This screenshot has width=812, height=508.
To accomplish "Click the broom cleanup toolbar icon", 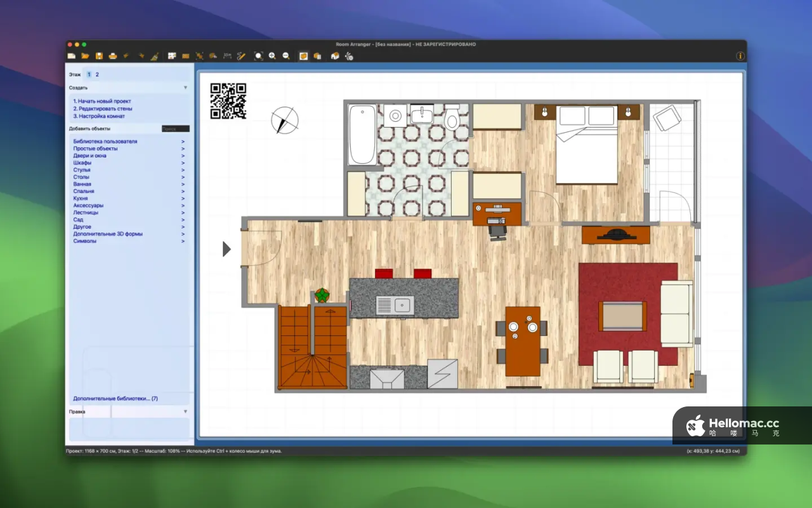I will tap(154, 56).
